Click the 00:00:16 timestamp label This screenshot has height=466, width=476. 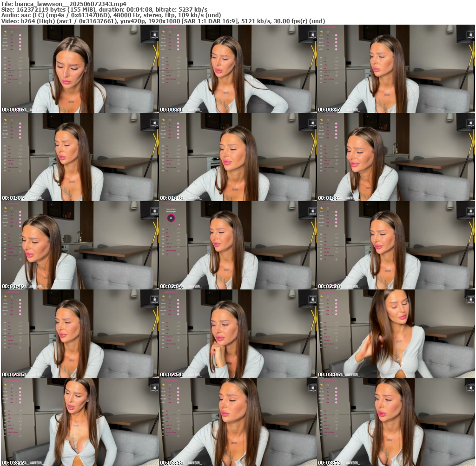point(13,110)
